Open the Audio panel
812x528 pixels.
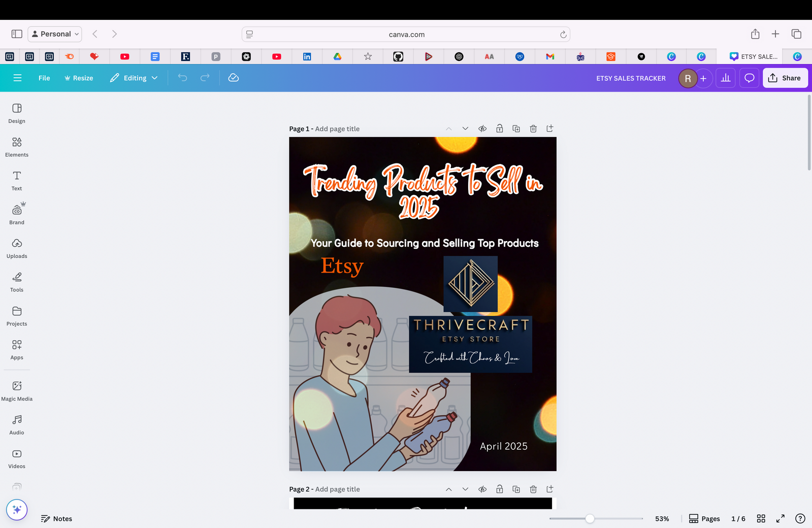(x=17, y=425)
